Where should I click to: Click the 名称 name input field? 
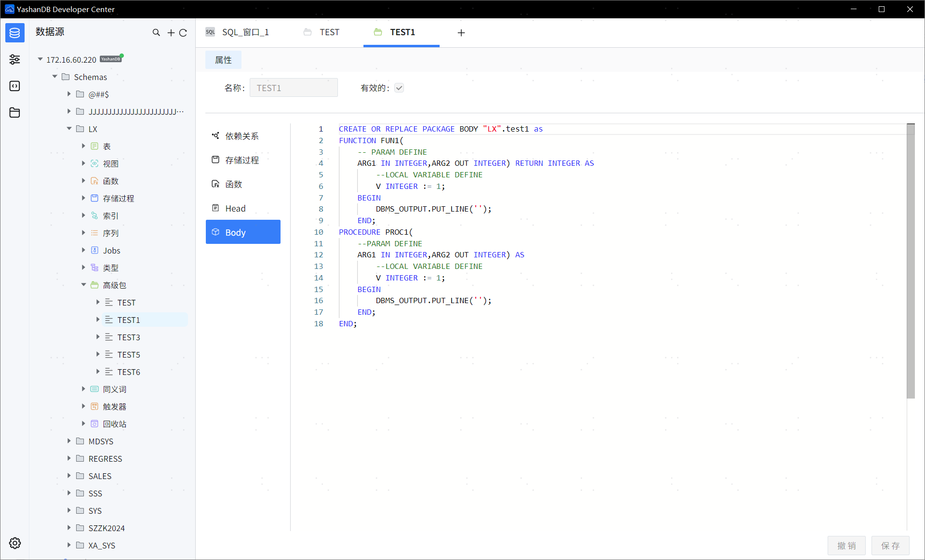coord(293,88)
